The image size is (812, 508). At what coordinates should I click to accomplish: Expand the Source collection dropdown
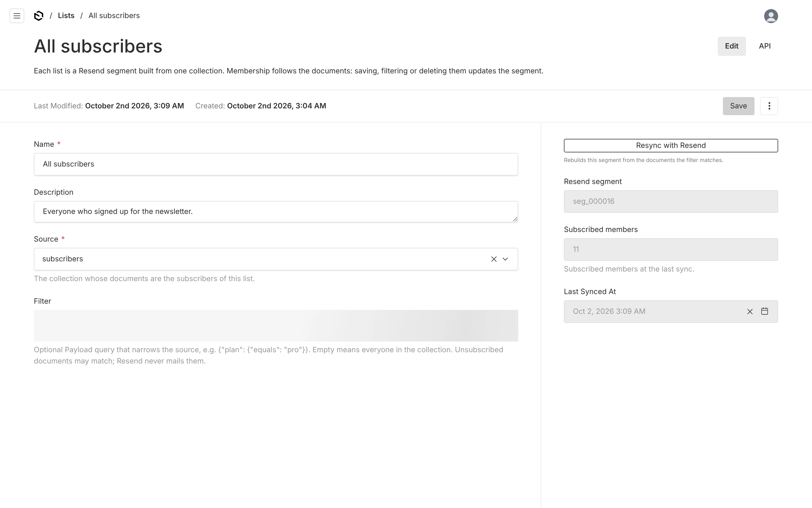tap(505, 259)
